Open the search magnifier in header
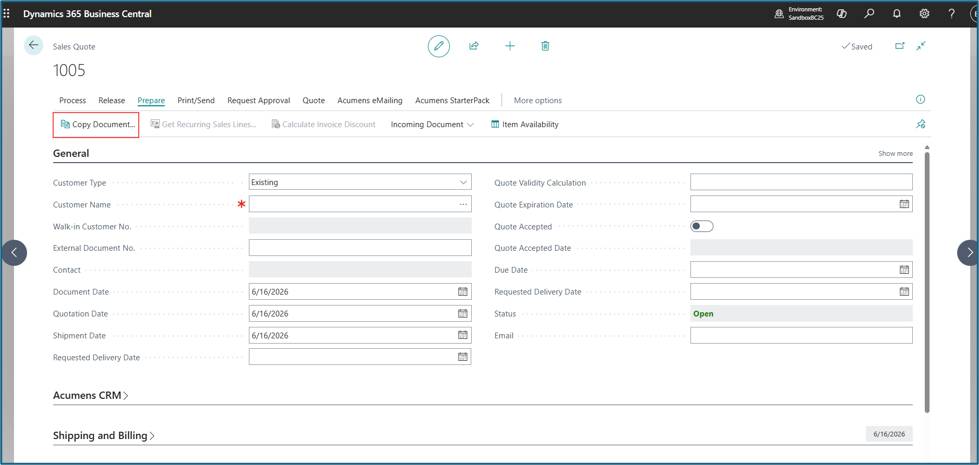 pos(869,14)
